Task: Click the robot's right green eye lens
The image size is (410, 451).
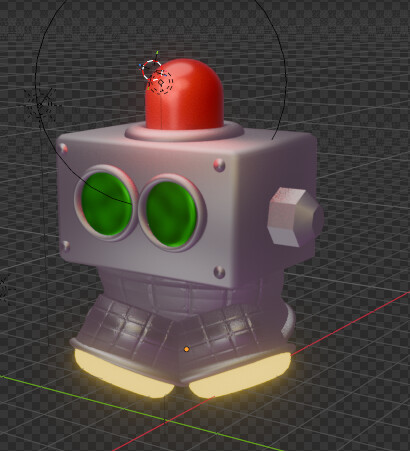Action: 171,214
